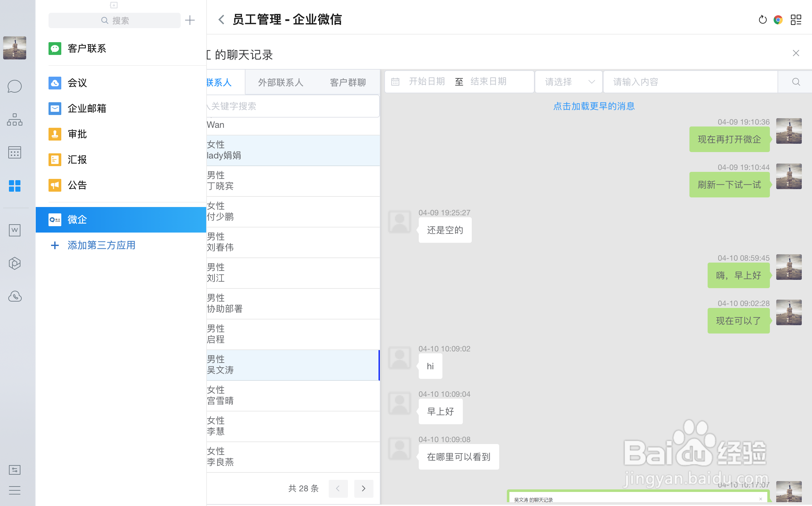The width and height of the screenshot is (812, 506).
Task: Select contact 丁晓宾
Action: pyautogui.click(x=293, y=181)
